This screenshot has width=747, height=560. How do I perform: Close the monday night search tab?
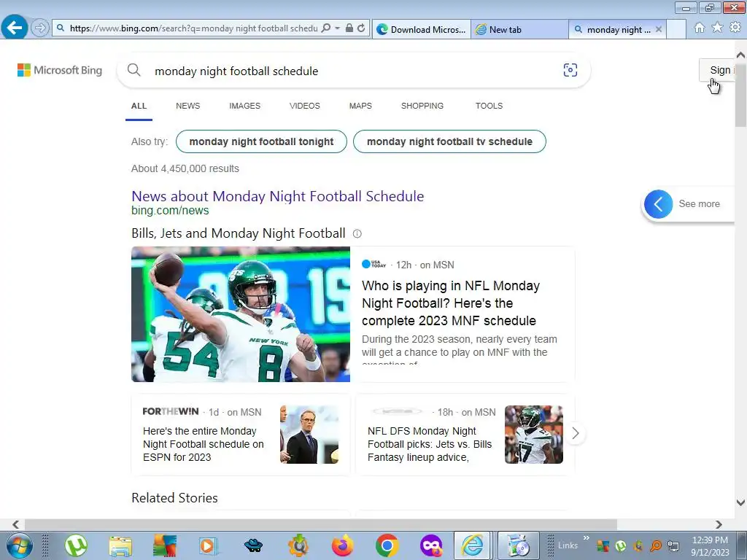click(659, 29)
